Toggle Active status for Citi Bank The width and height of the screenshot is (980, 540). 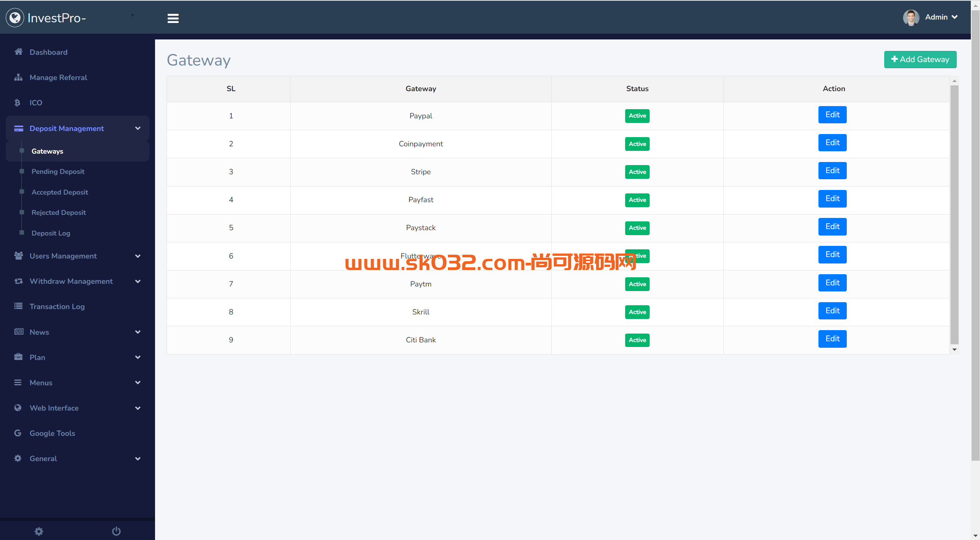pos(637,340)
